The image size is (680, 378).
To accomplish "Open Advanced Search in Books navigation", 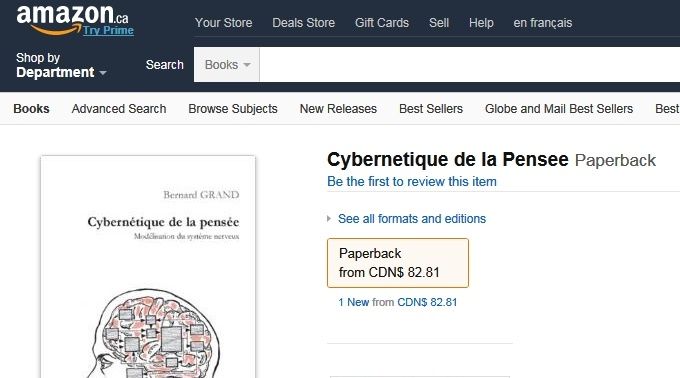I will [119, 109].
